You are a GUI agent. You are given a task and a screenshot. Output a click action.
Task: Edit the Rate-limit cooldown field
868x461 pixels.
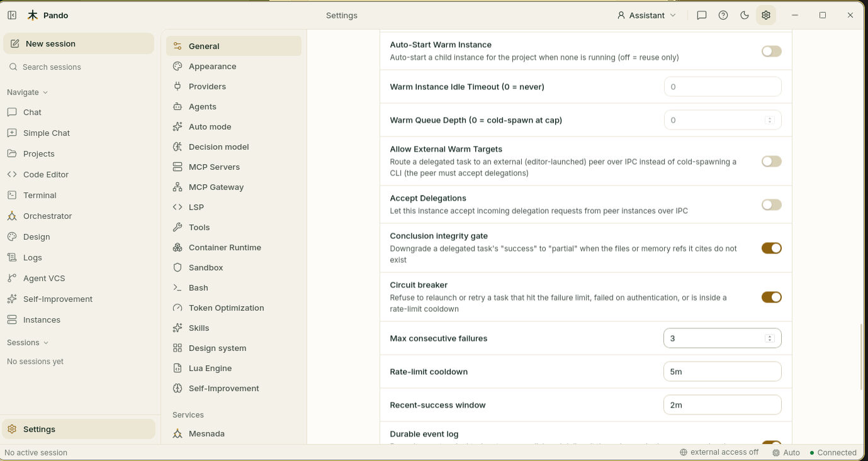tap(723, 372)
